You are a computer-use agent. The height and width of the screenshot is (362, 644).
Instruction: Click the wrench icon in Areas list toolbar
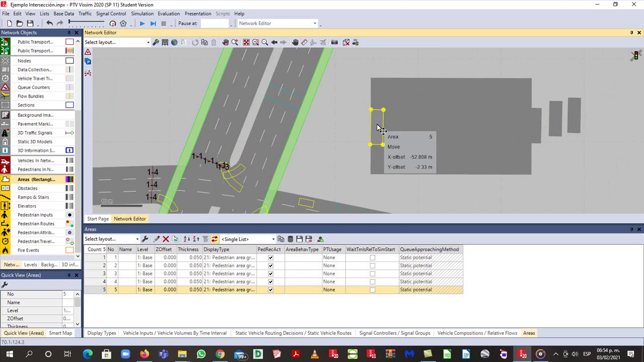(145, 239)
